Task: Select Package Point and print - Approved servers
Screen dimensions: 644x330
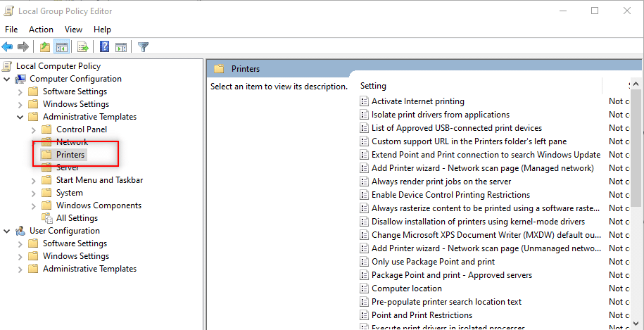Action: [452, 275]
